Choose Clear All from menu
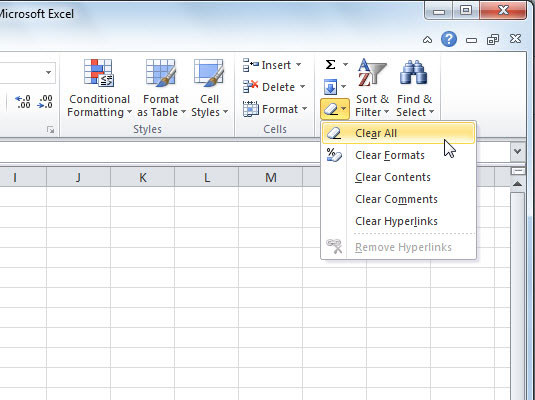This screenshot has width=535, height=400. pyautogui.click(x=398, y=133)
